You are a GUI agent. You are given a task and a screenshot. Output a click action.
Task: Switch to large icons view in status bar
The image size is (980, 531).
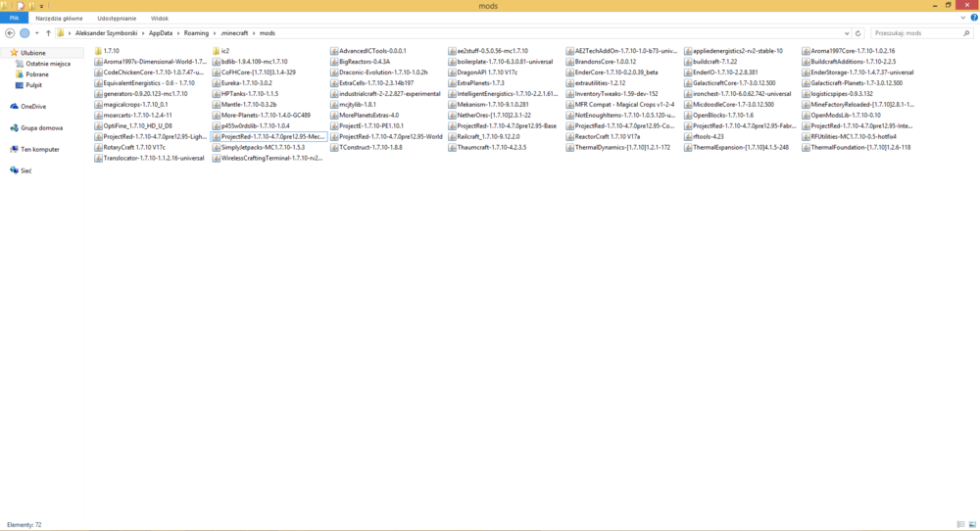(x=972, y=525)
